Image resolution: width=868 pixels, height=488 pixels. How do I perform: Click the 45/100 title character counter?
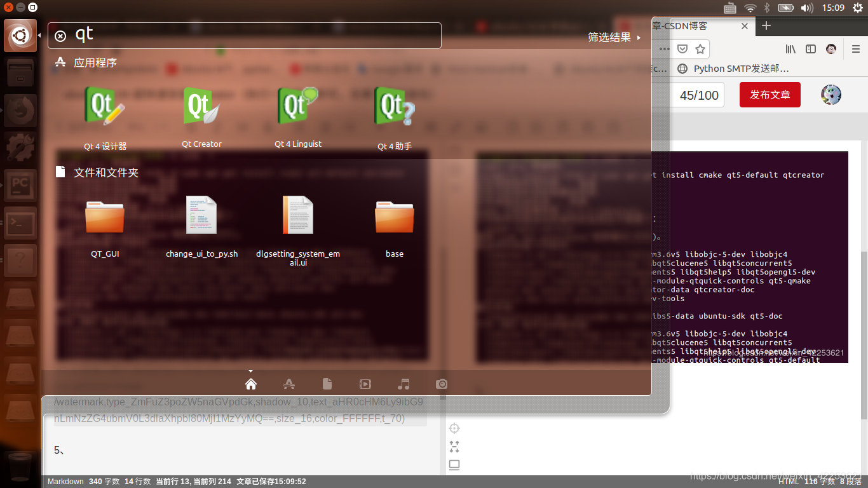[699, 95]
